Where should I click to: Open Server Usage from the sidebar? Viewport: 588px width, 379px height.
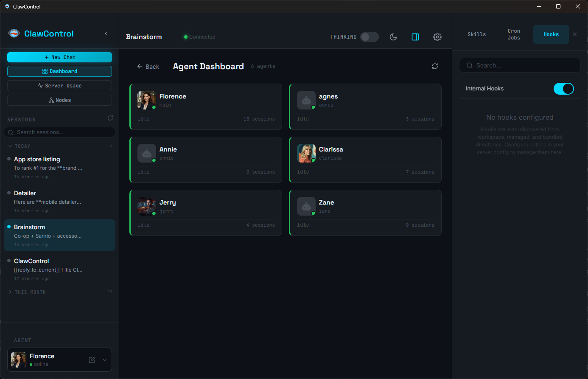tap(59, 85)
